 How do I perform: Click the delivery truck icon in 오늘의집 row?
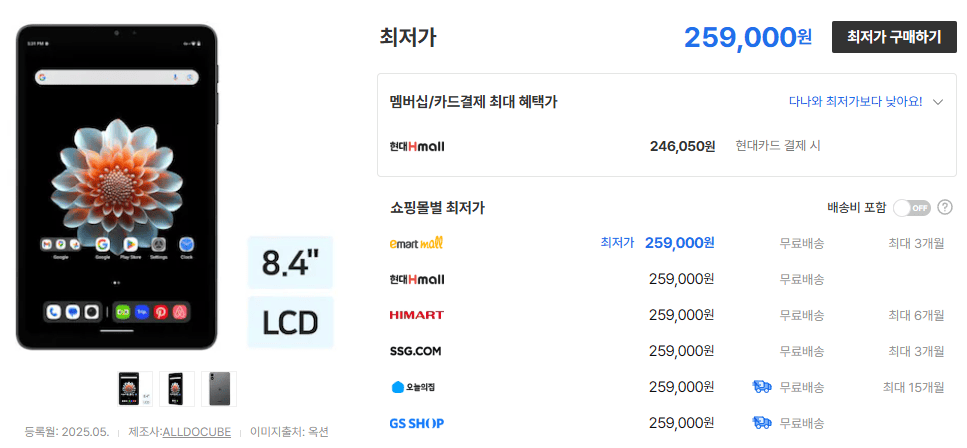[762, 387]
